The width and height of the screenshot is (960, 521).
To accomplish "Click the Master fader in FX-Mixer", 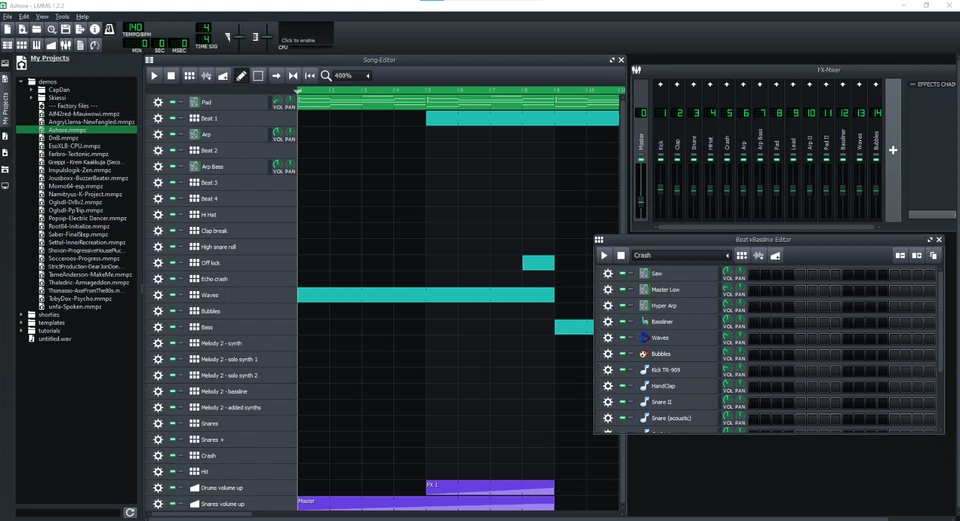I will pos(641,201).
